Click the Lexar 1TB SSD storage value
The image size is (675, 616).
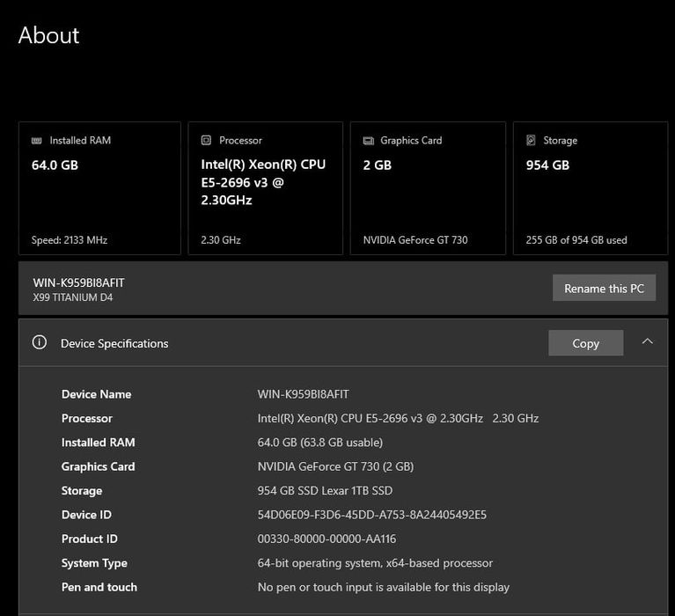click(325, 490)
